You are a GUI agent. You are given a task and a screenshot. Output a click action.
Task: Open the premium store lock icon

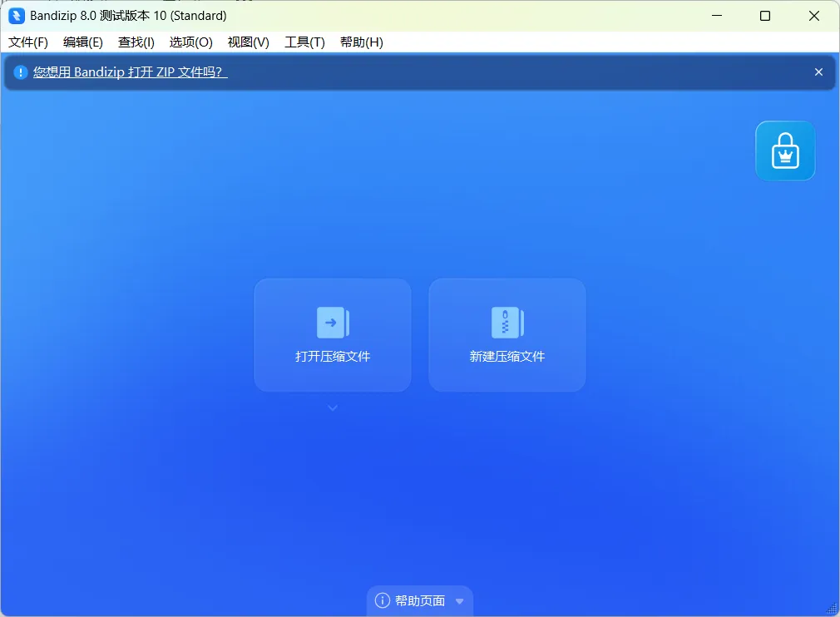click(785, 151)
